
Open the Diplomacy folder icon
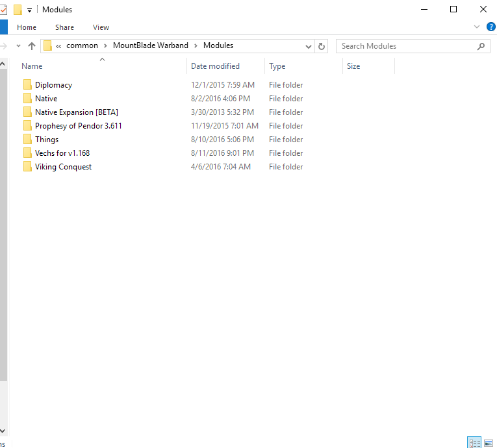[x=27, y=84]
